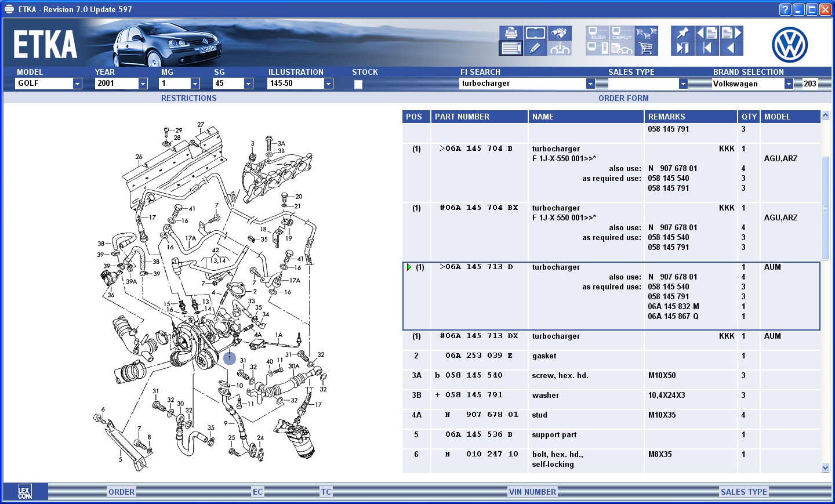835x504 pixels.
Task: Click the REMARKS column header
Action: coord(691,117)
